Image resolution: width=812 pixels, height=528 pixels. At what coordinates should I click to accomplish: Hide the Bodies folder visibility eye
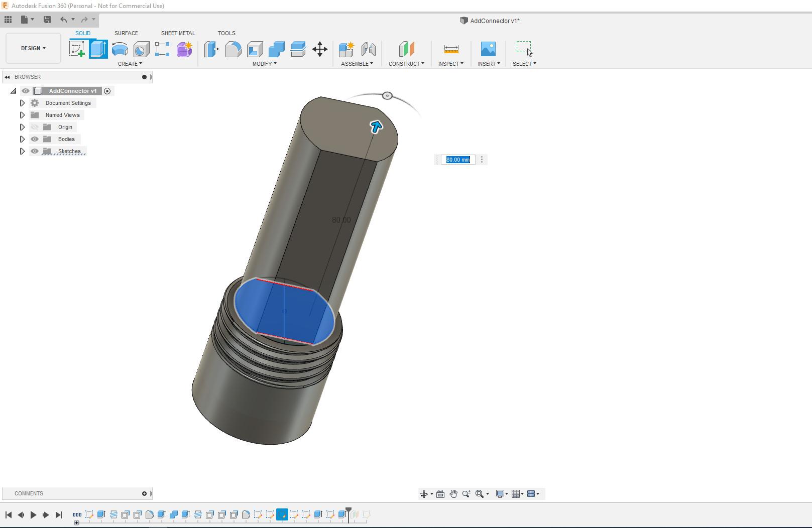coord(35,139)
